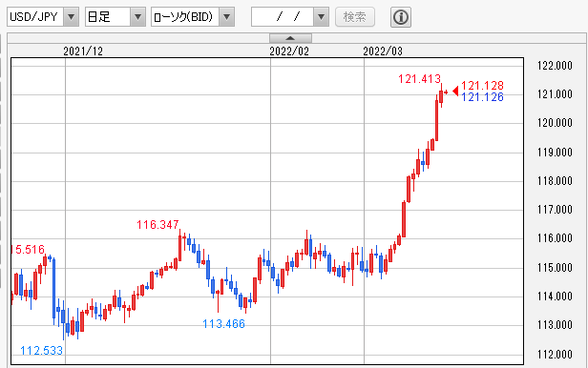
Task: Click the 121.128 red current price value
Action: click(x=482, y=86)
